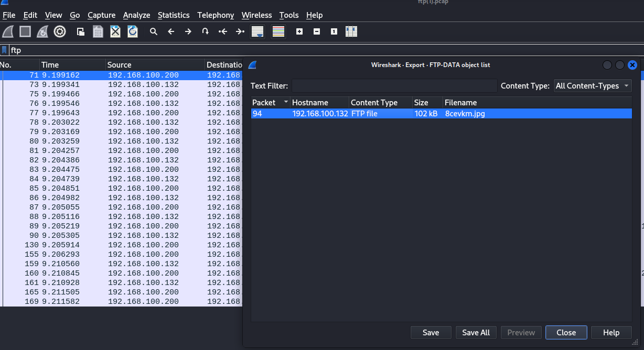Click display filter bookmark icon
Viewport: 644px width, 350px height.
pyautogui.click(x=5, y=50)
